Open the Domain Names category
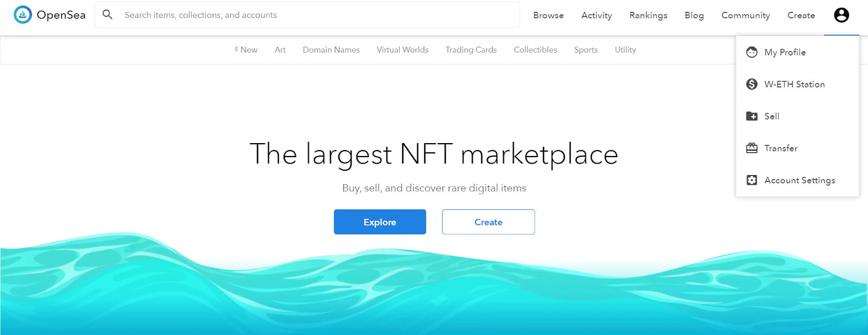Viewport: 868px width, 335px height. (331, 49)
